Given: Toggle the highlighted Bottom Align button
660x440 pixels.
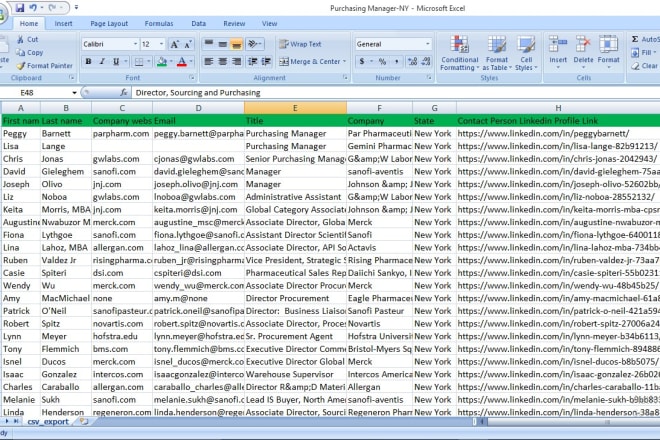Looking at the screenshot, I should coord(237,43).
